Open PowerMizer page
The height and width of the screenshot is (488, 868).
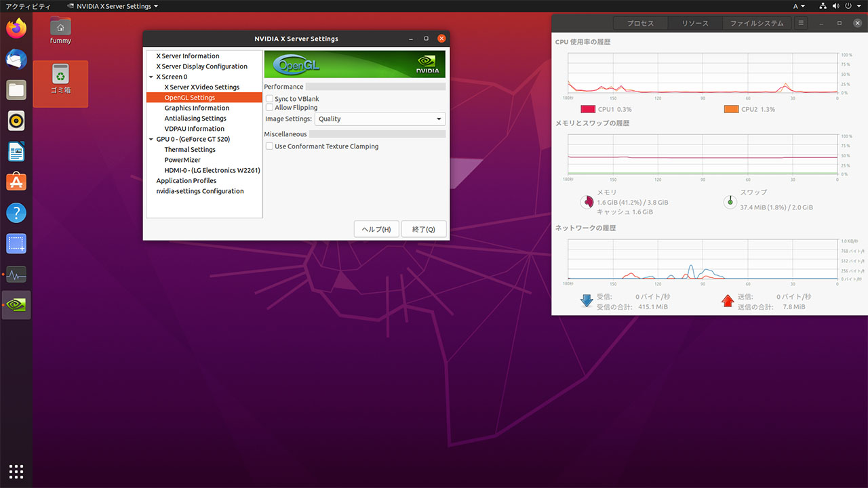click(x=182, y=160)
